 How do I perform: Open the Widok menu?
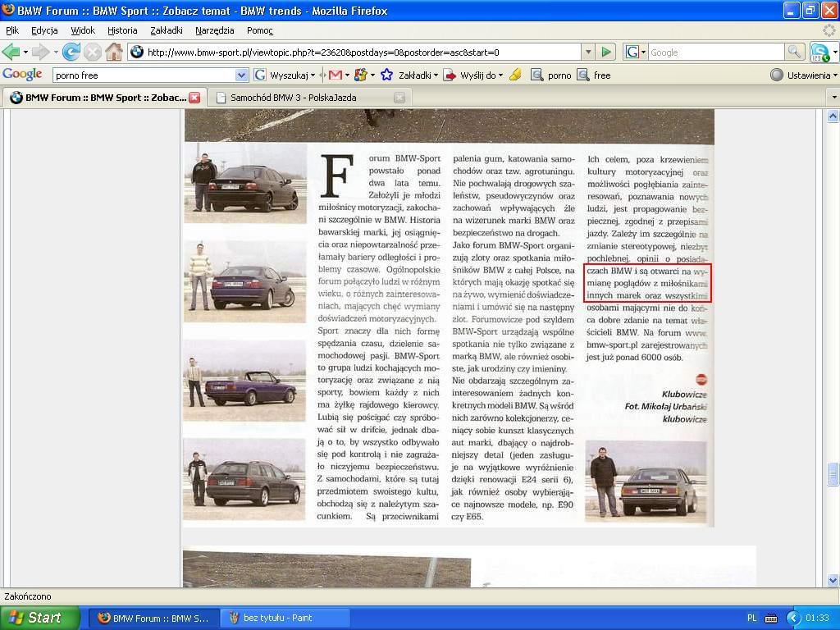[83, 30]
